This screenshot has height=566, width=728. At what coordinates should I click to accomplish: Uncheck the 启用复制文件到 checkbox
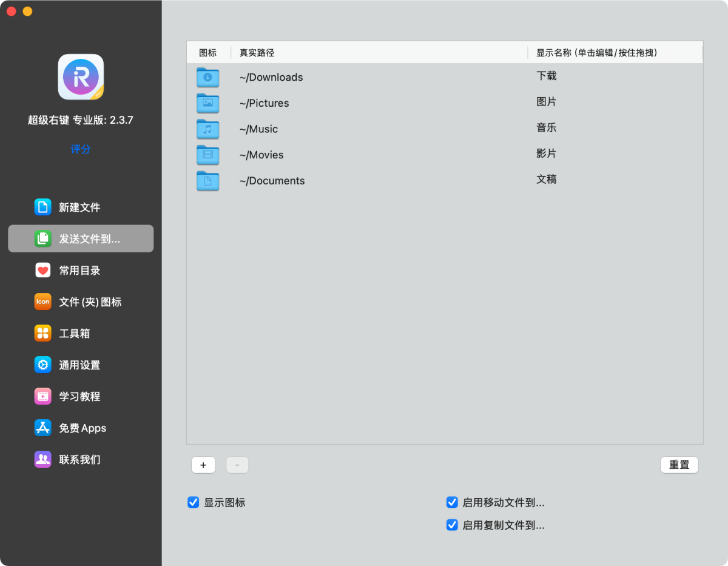pos(452,525)
